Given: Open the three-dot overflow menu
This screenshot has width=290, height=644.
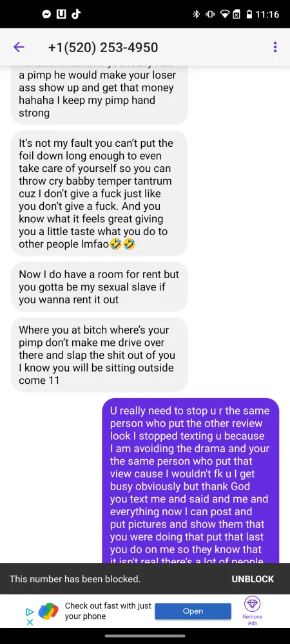Looking at the screenshot, I should 275,47.
